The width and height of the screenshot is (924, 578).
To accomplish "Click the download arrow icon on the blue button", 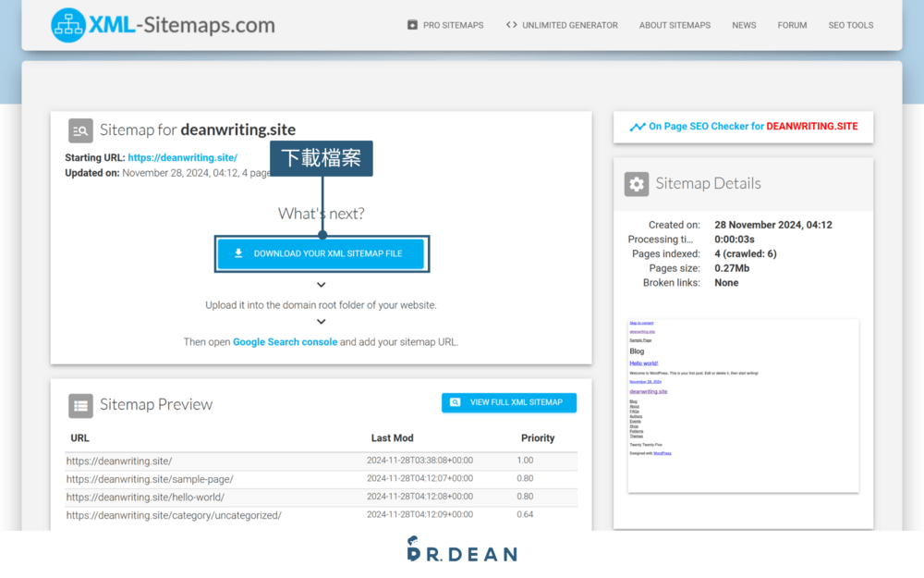I will (238, 253).
